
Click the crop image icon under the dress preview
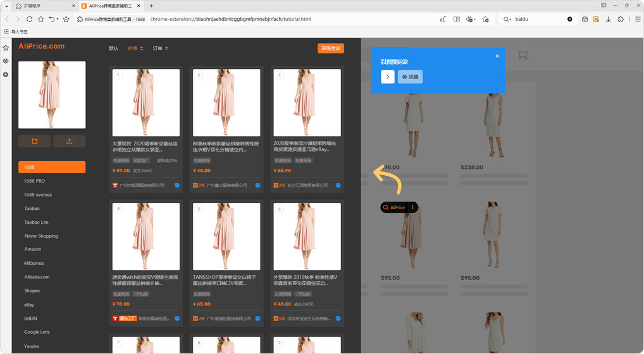[35, 142]
